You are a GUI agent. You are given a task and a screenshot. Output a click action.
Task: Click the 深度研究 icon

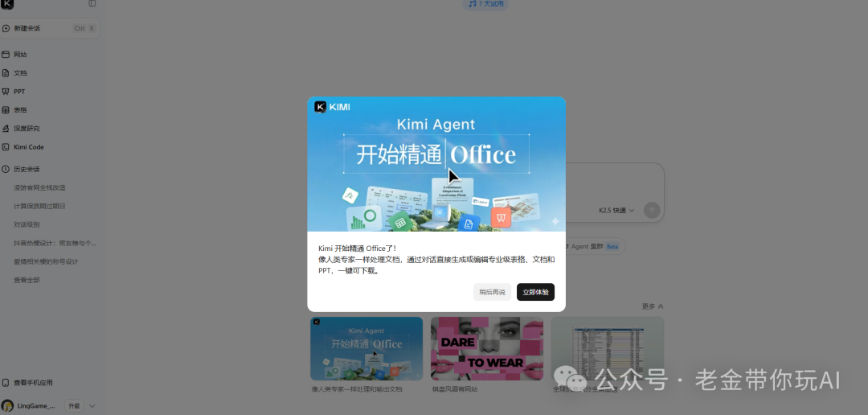6,129
